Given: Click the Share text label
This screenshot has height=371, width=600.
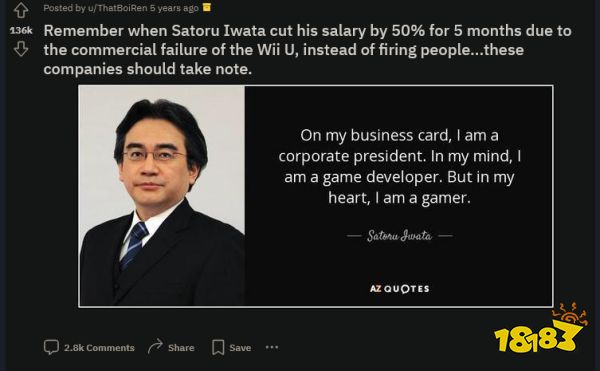Looking at the screenshot, I should 181,348.
